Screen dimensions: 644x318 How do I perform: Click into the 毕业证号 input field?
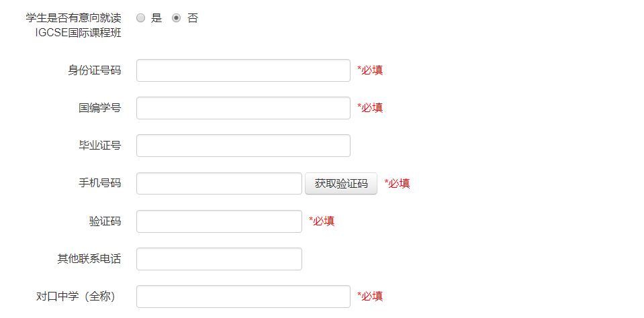coord(243,146)
